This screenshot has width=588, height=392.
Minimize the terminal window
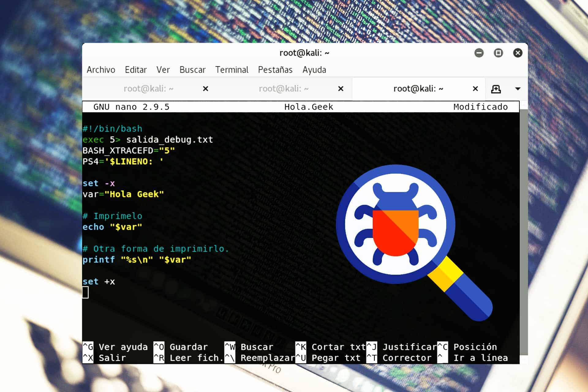click(x=479, y=53)
